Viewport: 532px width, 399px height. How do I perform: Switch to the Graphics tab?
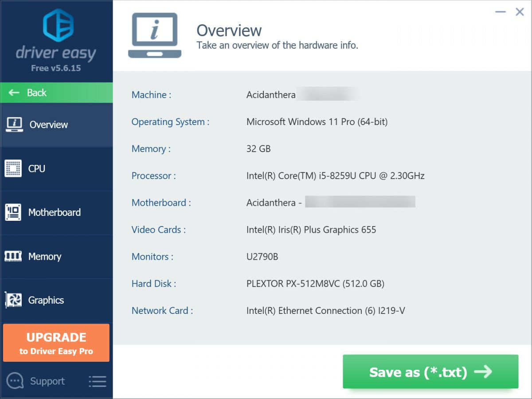tap(57, 300)
